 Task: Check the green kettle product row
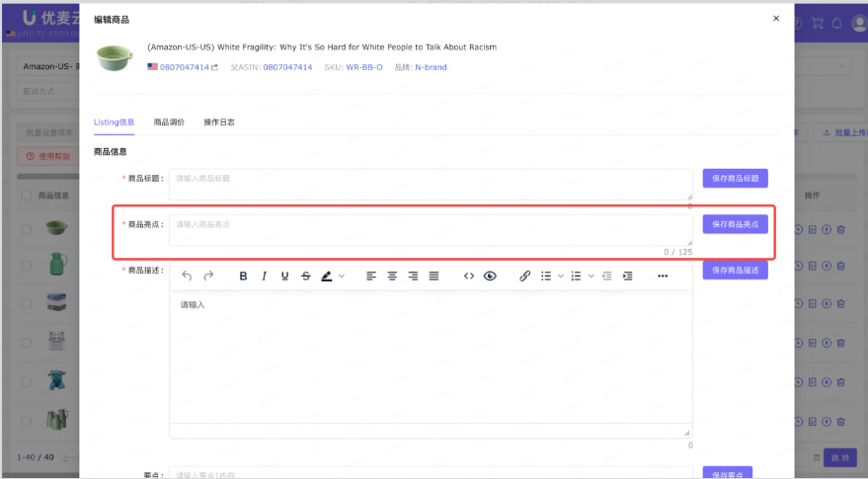click(x=26, y=266)
